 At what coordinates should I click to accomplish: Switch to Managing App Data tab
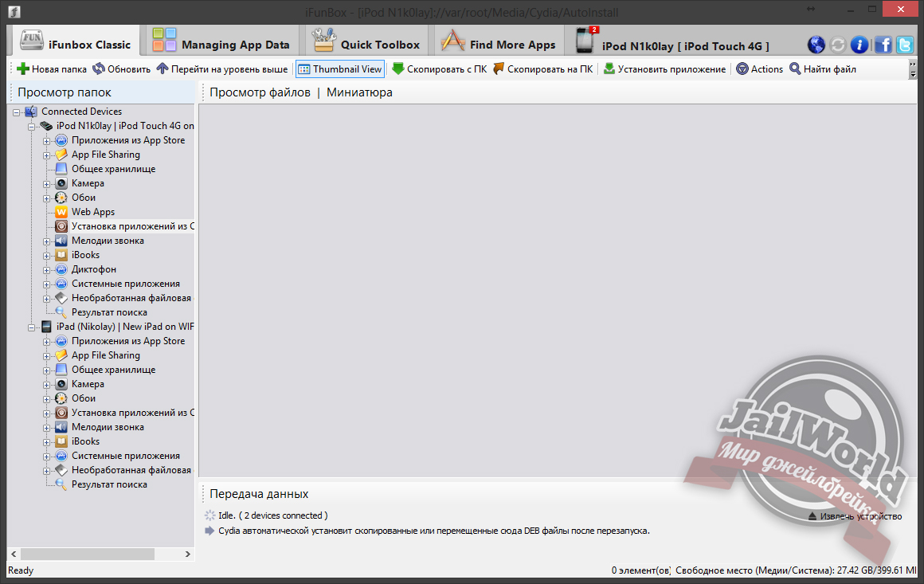click(221, 42)
